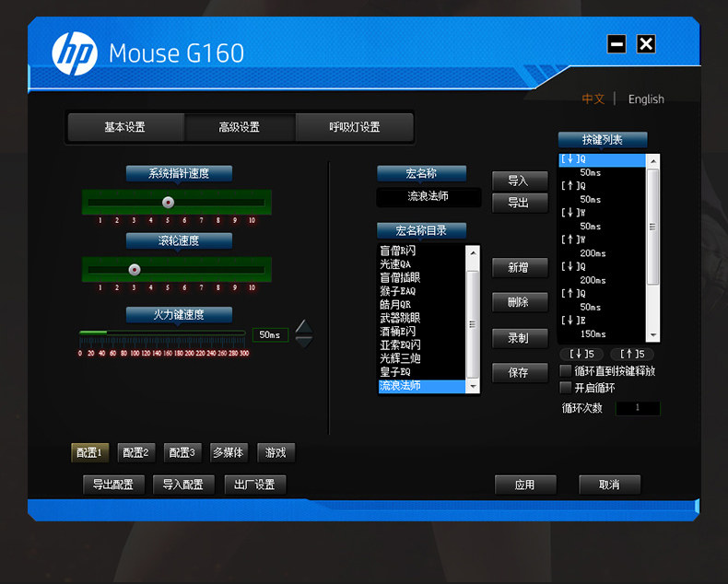Select macro 猴子EAQ in list
This screenshot has height=584, width=728.
coord(421,291)
